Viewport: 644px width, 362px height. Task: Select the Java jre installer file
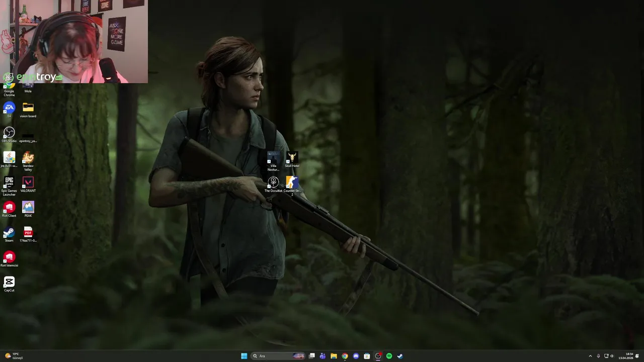coord(9,159)
